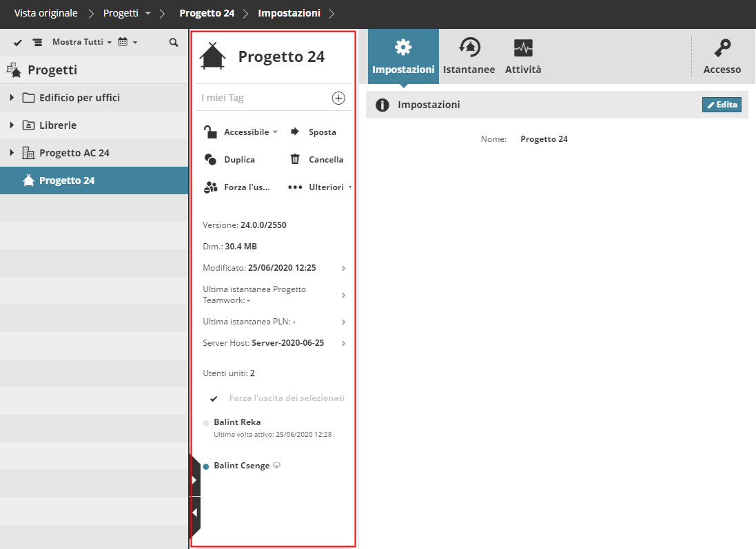Click the Dim. 30.4 MB text
This screenshot has height=549, width=756.
coord(229,247)
